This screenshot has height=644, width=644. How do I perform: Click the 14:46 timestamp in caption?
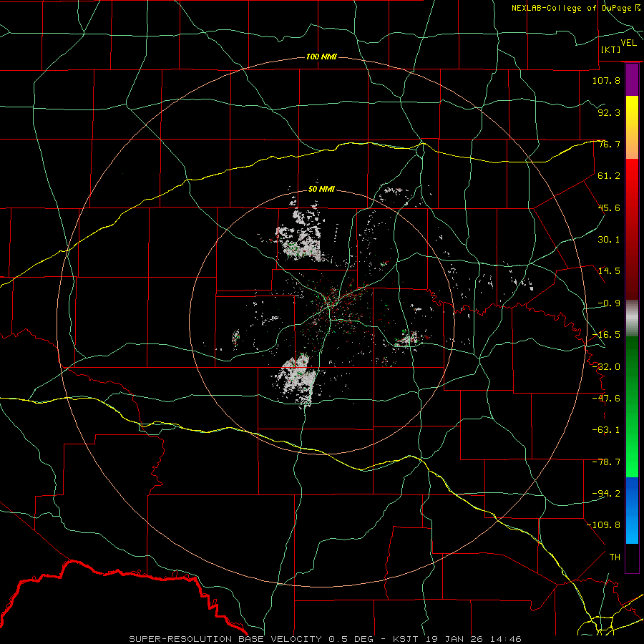tap(507, 639)
